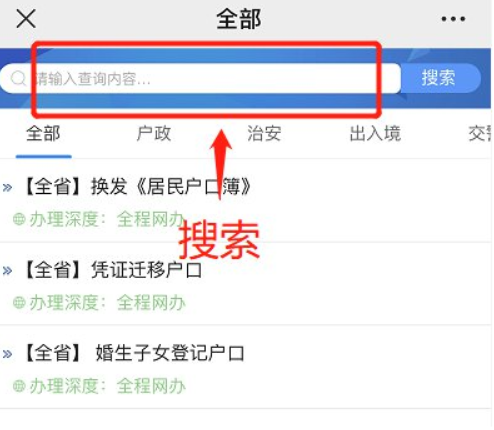Click the magnifier icon in search bar
Image resolution: width=494 pixels, height=430 pixels.
18,78
